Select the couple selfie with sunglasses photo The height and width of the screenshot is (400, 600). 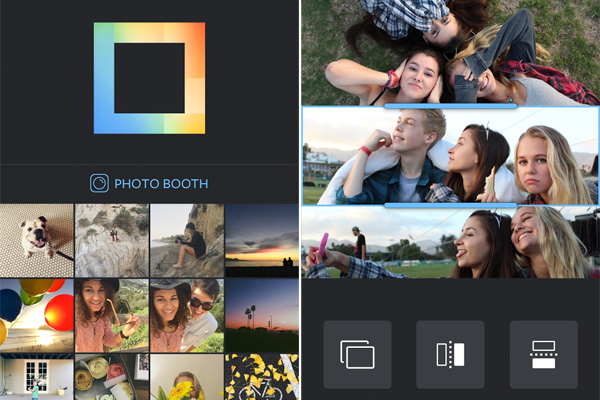click(186, 315)
